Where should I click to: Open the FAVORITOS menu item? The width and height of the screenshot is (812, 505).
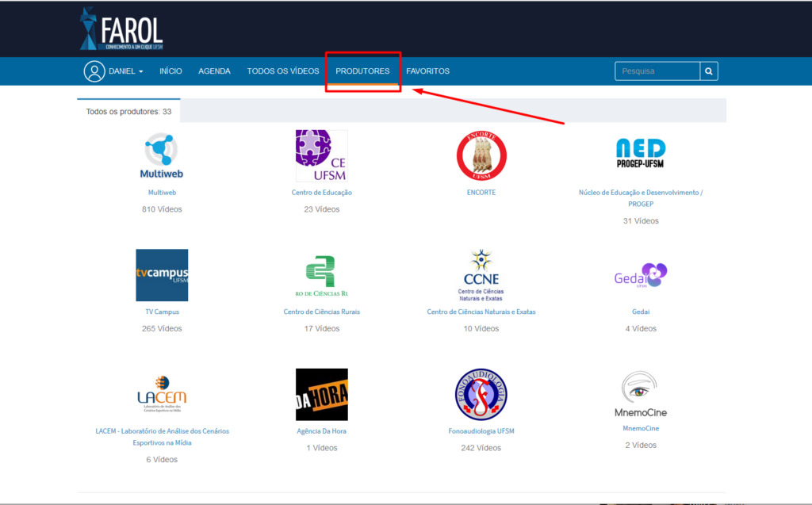pyautogui.click(x=427, y=71)
